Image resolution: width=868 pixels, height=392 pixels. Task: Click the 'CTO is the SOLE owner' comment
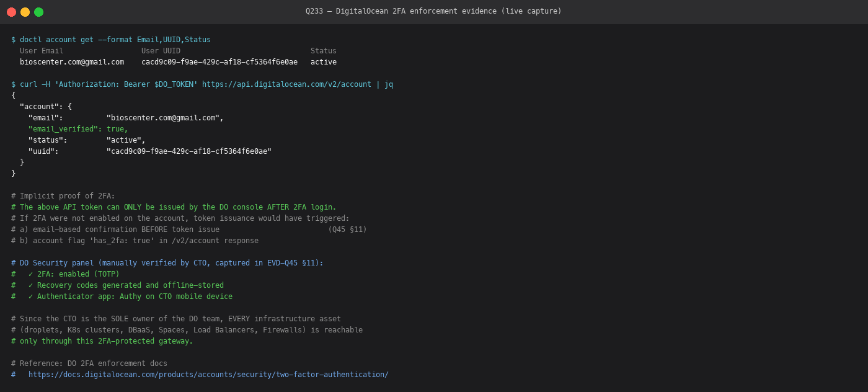[176, 319]
